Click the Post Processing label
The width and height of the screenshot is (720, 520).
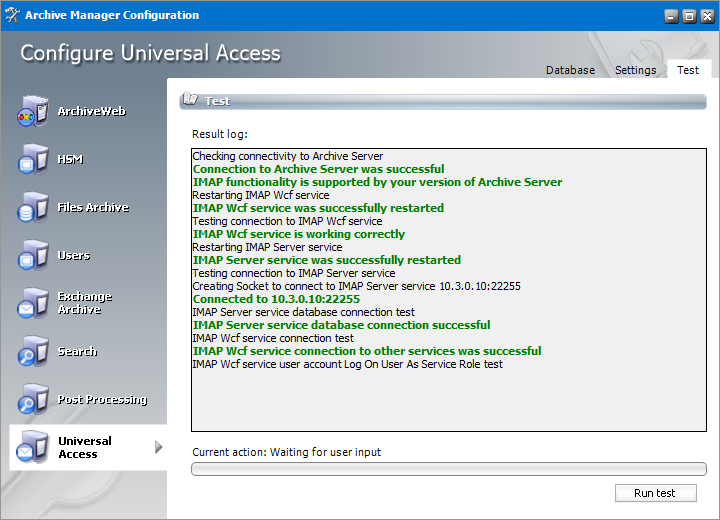(x=102, y=399)
